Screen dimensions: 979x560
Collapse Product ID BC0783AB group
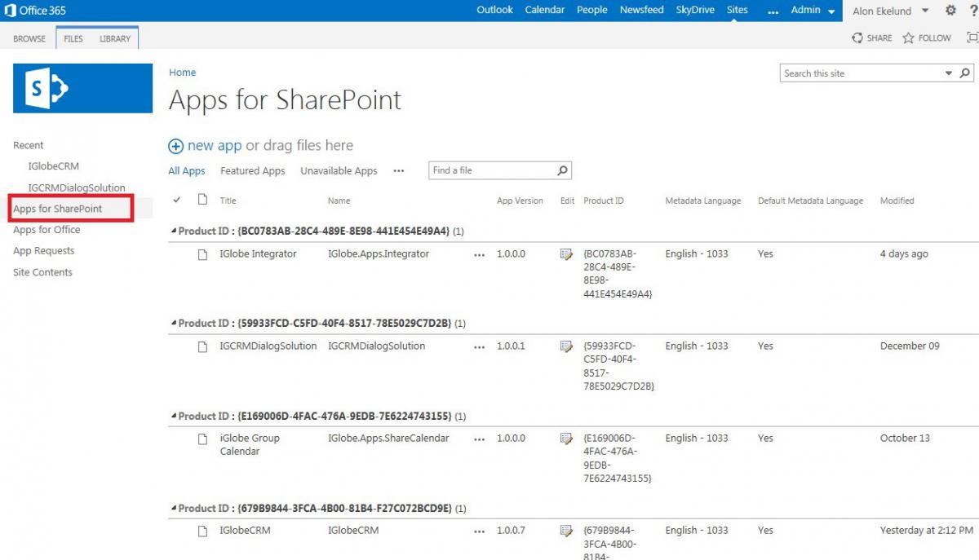click(173, 231)
